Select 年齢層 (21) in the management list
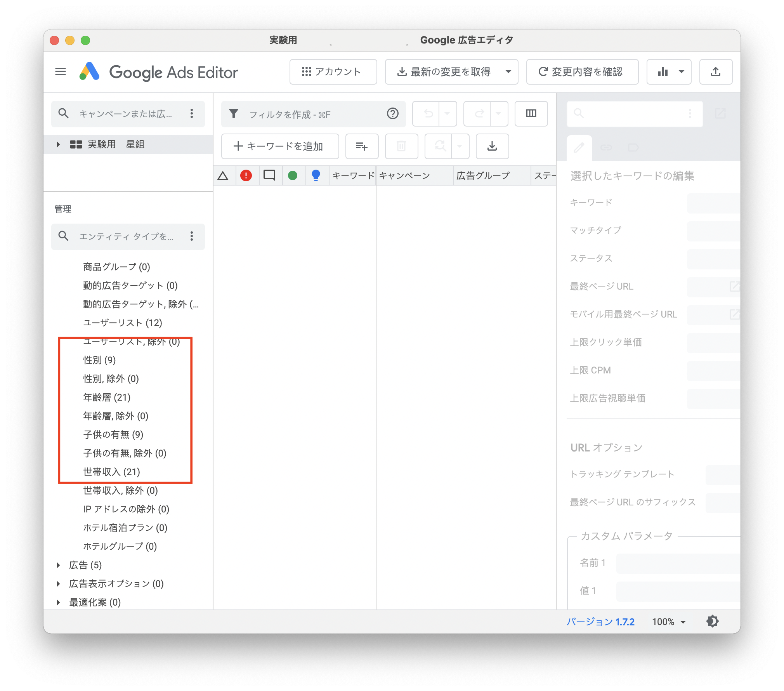This screenshot has height=691, width=784. tap(106, 397)
